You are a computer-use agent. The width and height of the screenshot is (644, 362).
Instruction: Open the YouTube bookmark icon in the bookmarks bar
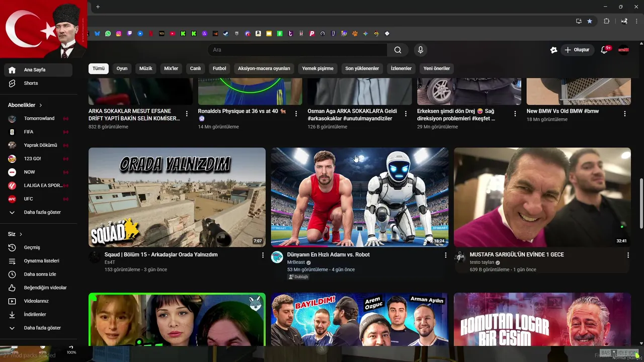pos(173,34)
